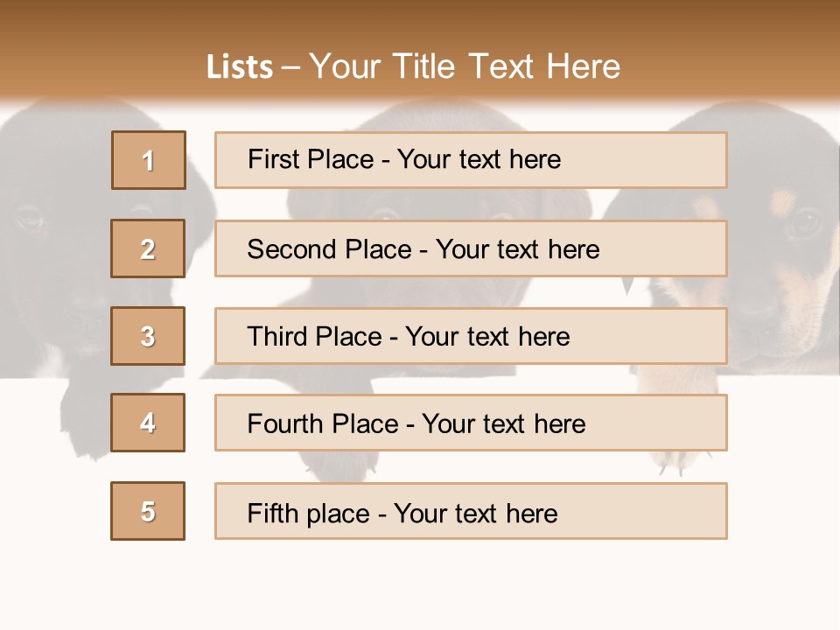Click the First Place text bar
Screen dimensions: 840x630
471,160
